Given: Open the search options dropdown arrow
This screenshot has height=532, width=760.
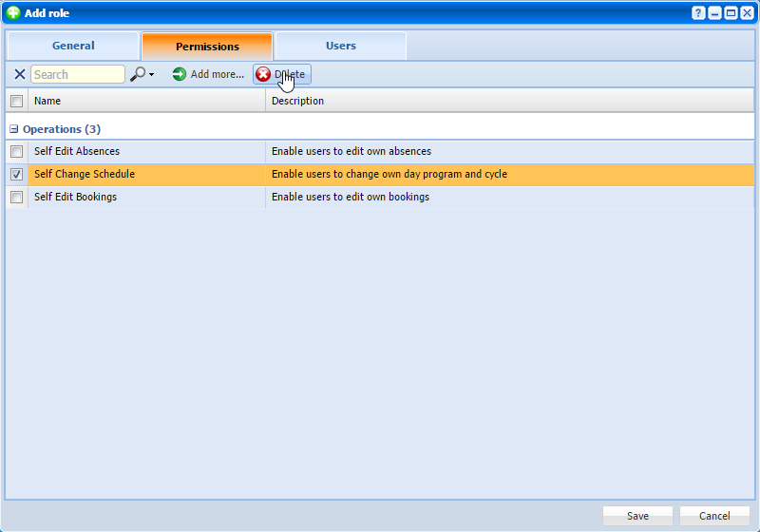Looking at the screenshot, I should point(151,75).
